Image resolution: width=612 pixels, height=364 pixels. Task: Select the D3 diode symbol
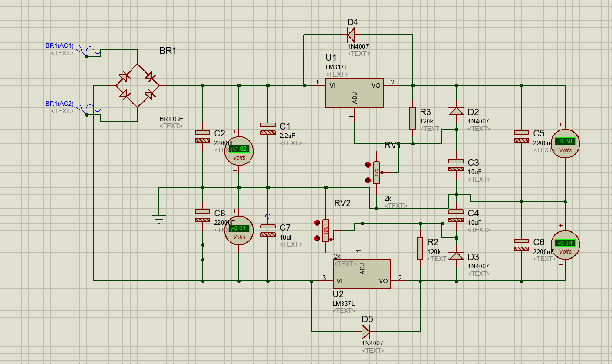pos(456,256)
